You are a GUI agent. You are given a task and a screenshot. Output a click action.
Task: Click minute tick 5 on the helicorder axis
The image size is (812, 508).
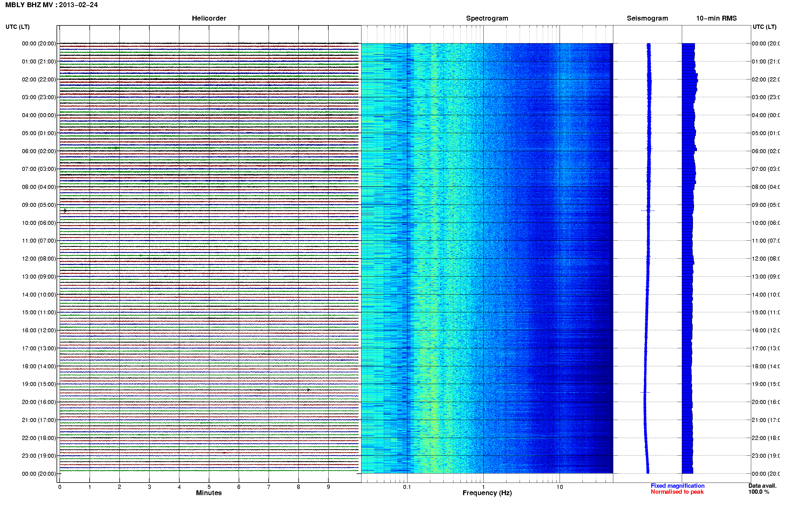click(209, 487)
